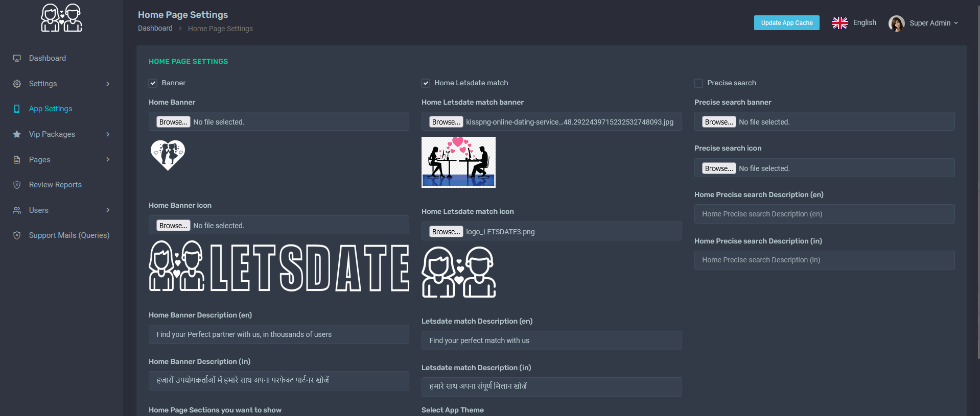This screenshot has height=416, width=980.
Task: Uncheck the Banner checkbox
Action: pyautogui.click(x=153, y=83)
